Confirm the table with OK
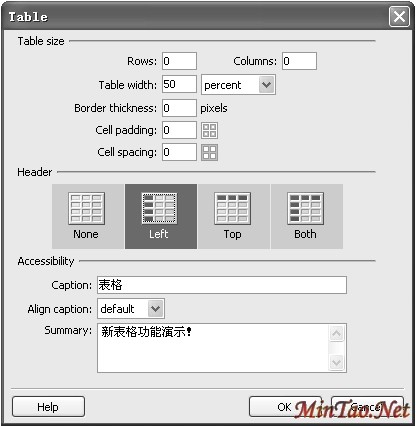The width and height of the screenshot is (416, 426). click(x=285, y=407)
